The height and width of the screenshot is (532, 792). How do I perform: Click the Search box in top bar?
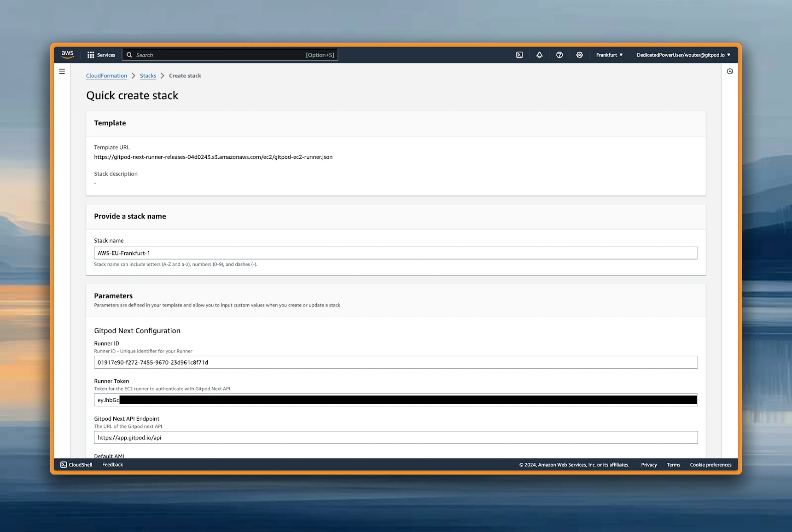click(230, 55)
